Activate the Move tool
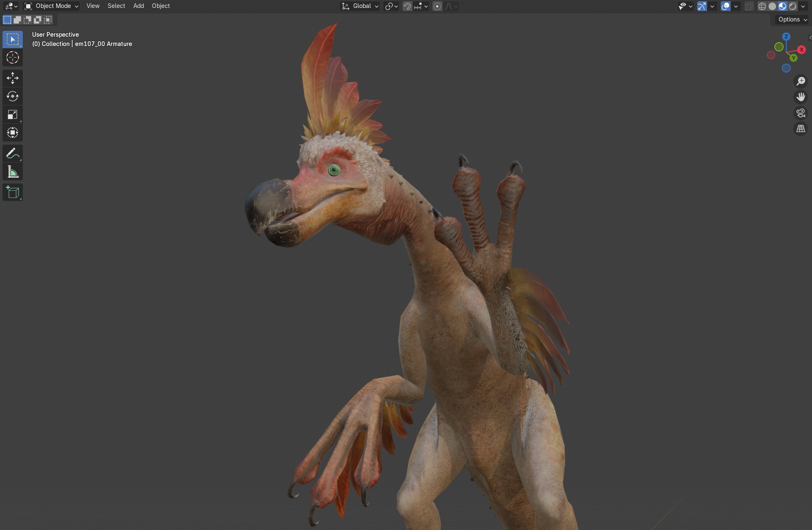 pos(12,78)
